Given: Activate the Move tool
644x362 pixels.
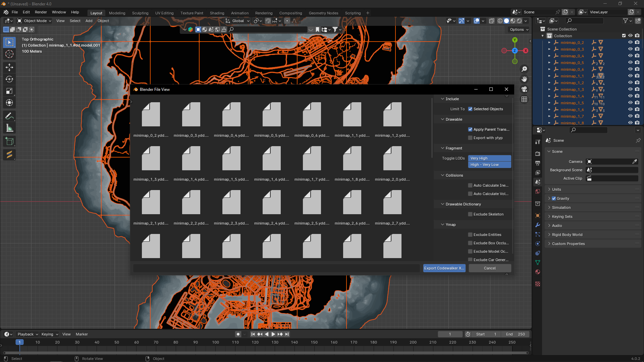Looking at the screenshot, I should [9, 68].
